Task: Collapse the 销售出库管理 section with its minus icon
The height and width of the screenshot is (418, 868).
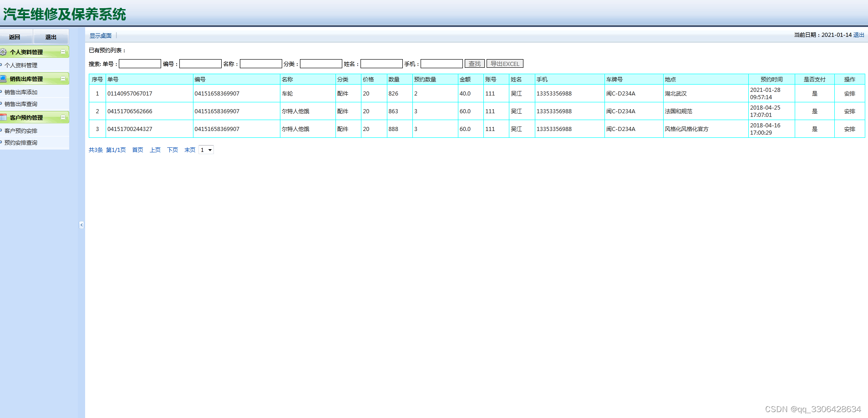Action: [63, 79]
